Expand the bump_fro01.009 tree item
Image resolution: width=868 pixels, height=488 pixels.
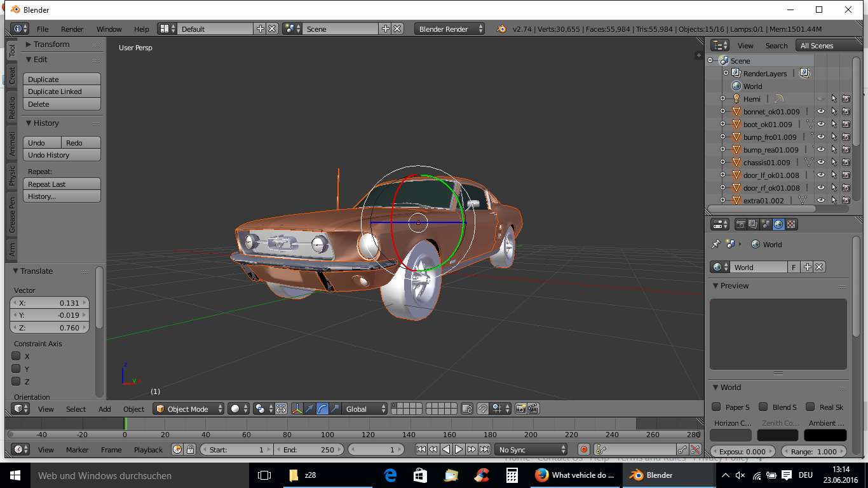point(722,137)
